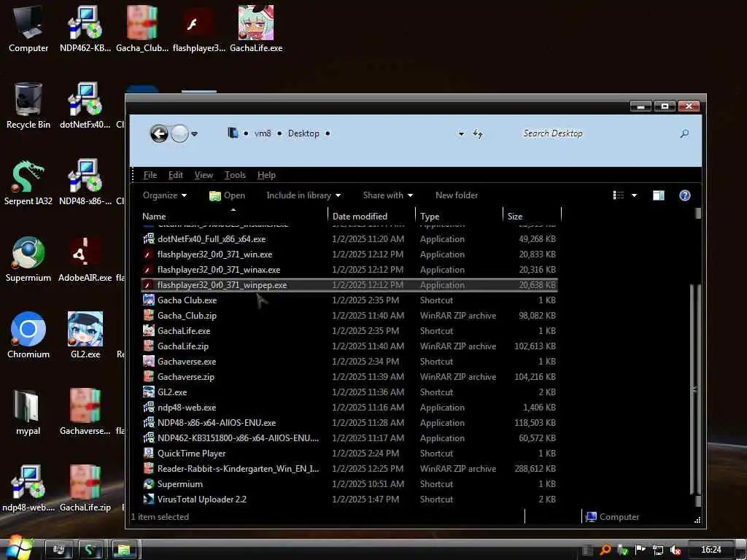This screenshot has width=747, height=560.
Task: Open the View menu
Action: click(204, 175)
